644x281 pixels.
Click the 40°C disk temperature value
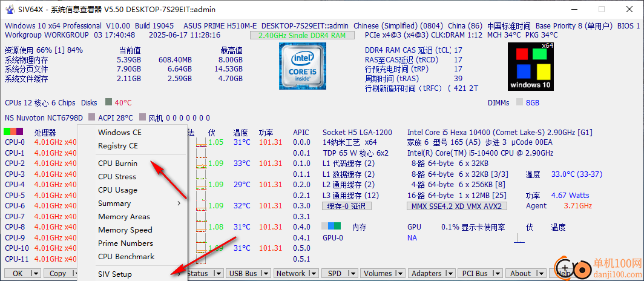[x=123, y=103]
